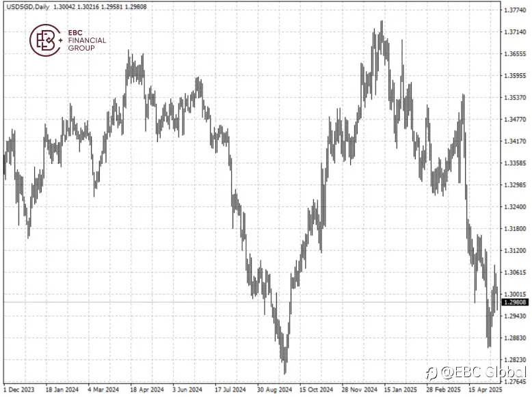532x397 pixels.
Task: Click the 15 Oct 2024 date label
Action: 316,389
